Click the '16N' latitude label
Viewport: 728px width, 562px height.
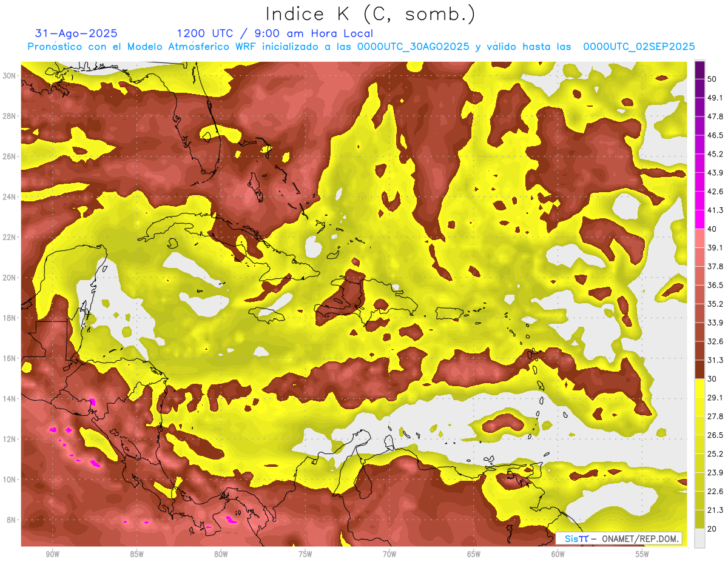(10, 358)
